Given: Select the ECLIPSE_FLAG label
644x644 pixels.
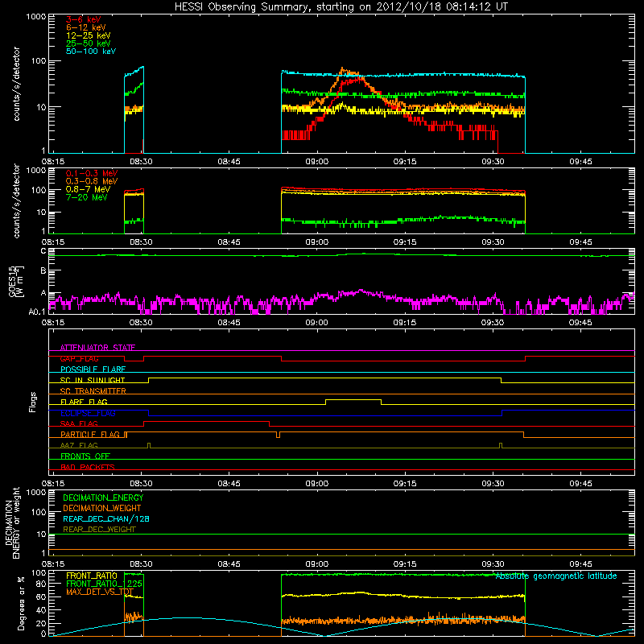Looking at the screenshot, I should click(x=88, y=413).
